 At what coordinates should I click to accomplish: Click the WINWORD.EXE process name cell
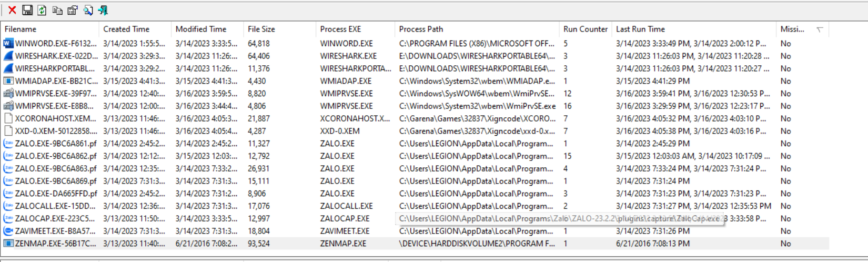coord(347,44)
